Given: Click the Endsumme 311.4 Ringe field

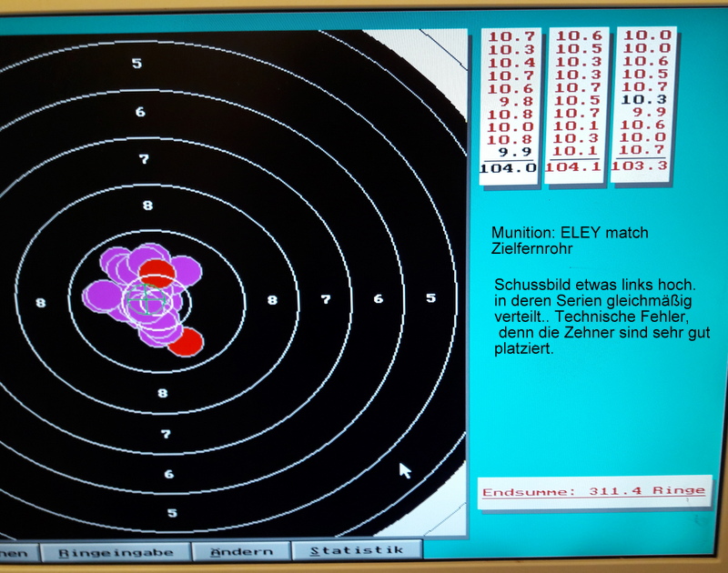Looking at the screenshot, I should [592, 492].
